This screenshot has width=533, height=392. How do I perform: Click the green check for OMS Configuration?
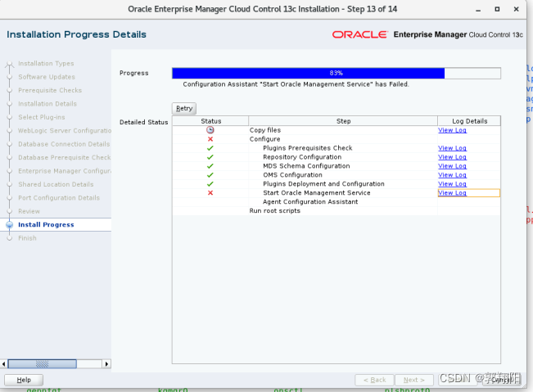pos(210,175)
